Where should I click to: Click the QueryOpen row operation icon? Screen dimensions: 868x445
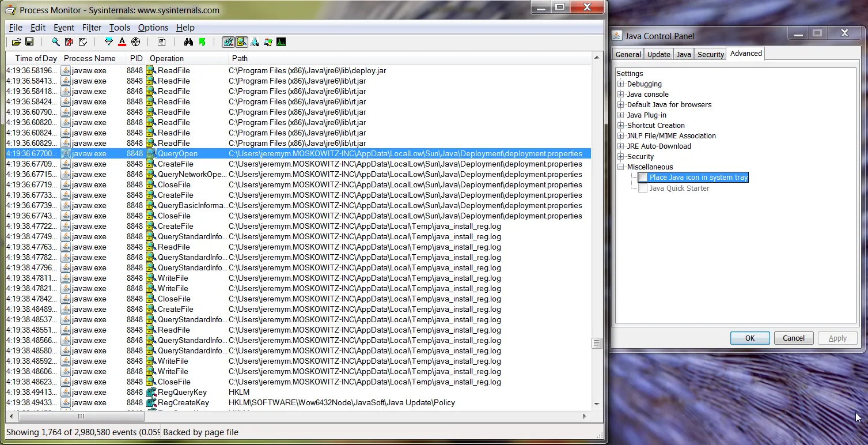(x=151, y=154)
